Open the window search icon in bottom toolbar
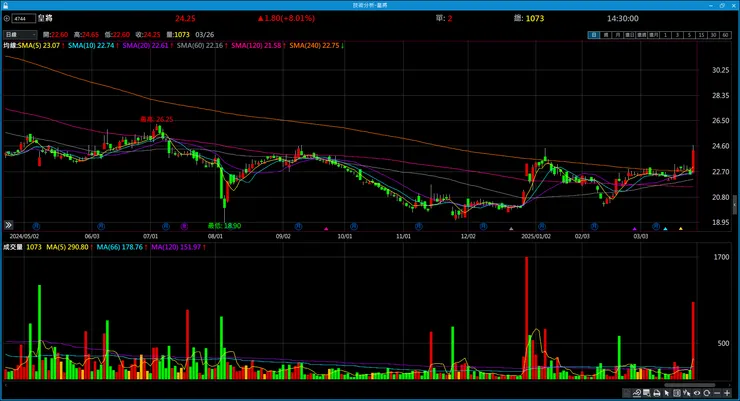This screenshot has height=401, width=740. (647, 393)
